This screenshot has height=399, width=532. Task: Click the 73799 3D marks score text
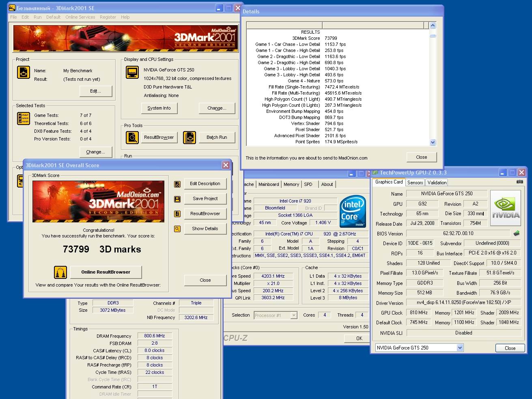pyautogui.click(x=102, y=249)
